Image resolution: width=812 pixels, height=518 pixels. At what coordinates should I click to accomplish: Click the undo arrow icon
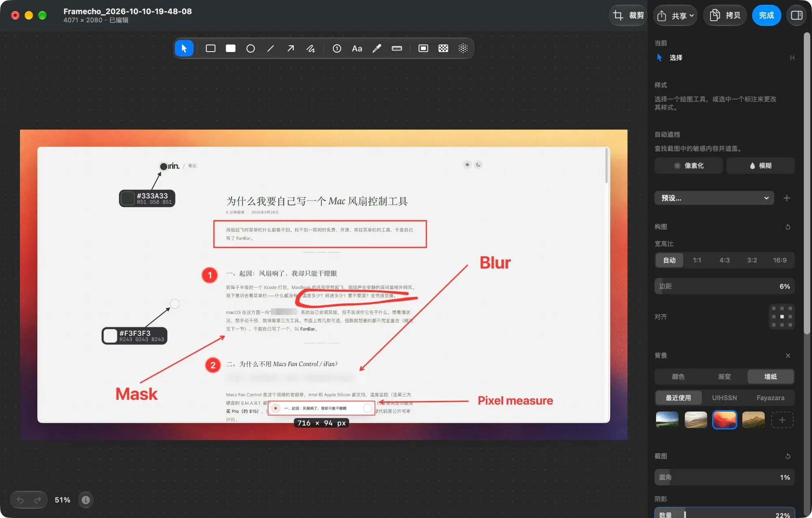click(20, 500)
